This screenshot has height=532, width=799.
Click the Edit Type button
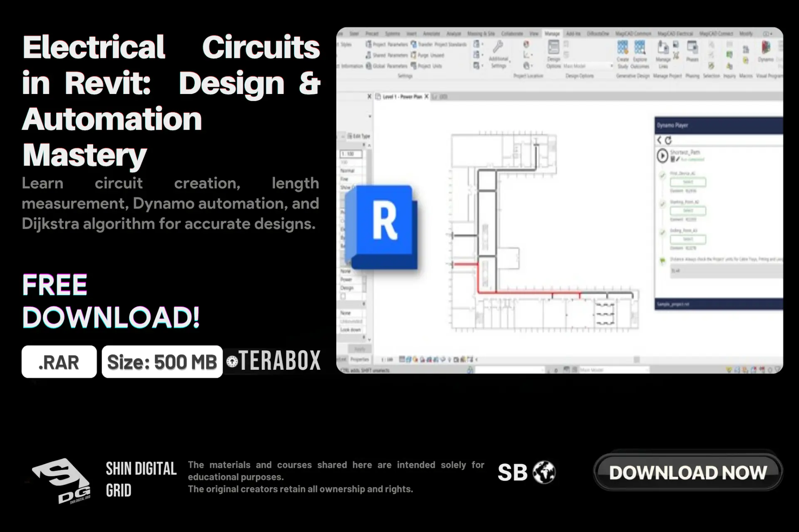(x=359, y=136)
